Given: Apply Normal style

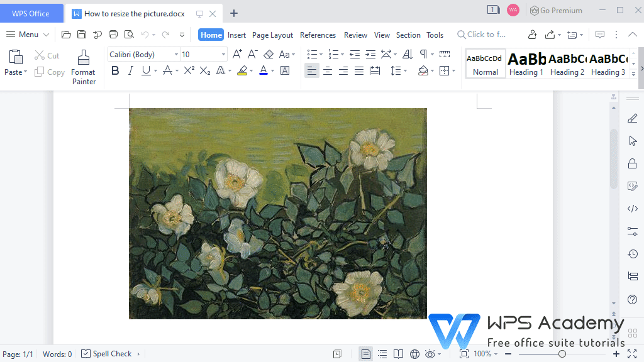Looking at the screenshot, I should pyautogui.click(x=485, y=63).
